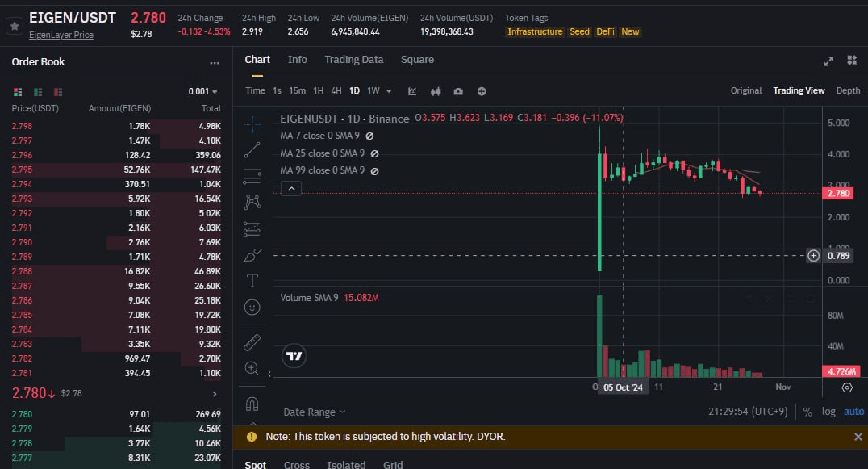Viewport: 868px width, 469px height.
Task: Select the pattern drawing tool
Action: click(252, 202)
